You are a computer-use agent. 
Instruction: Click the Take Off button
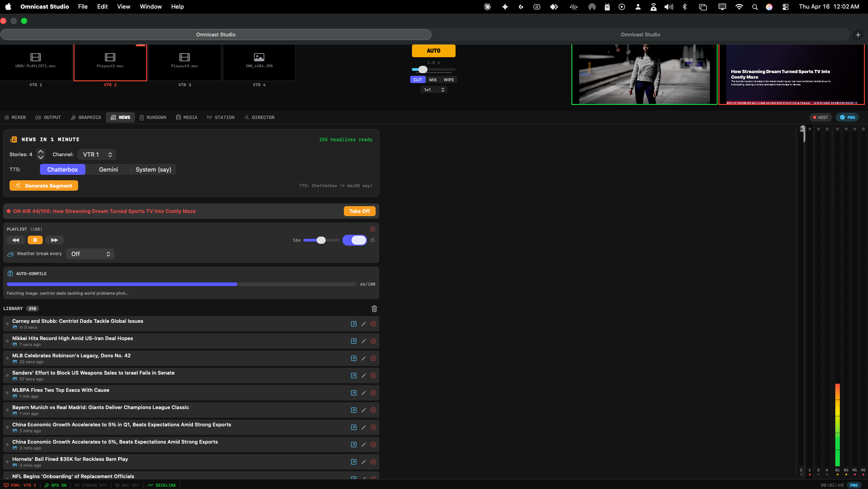click(359, 211)
